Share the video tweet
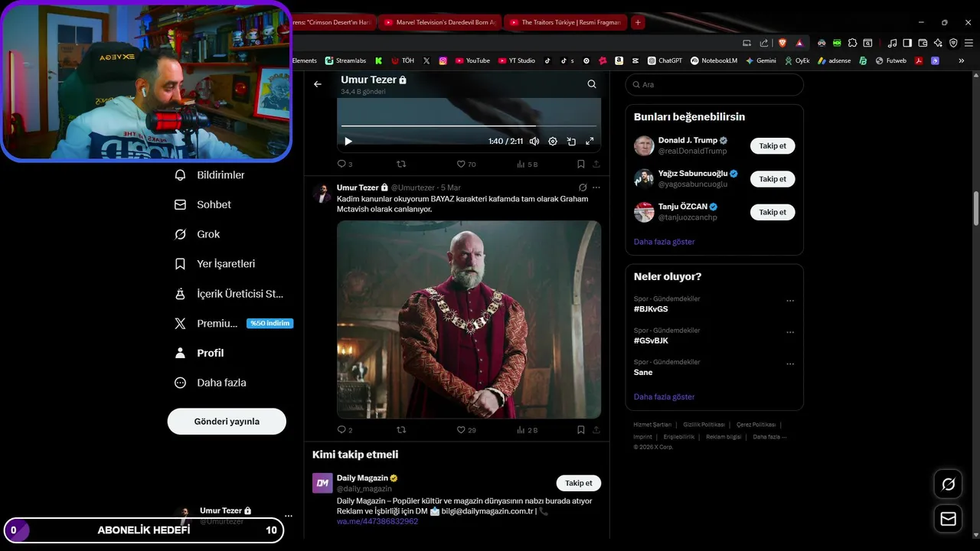The height and width of the screenshot is (551, 980). [596, 164]
